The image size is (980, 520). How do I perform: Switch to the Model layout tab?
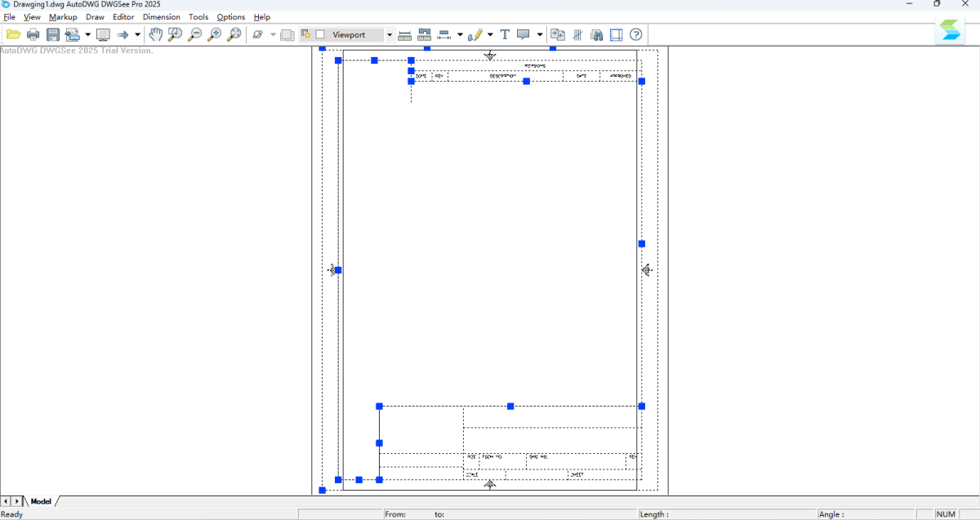(x=41, y=501)
